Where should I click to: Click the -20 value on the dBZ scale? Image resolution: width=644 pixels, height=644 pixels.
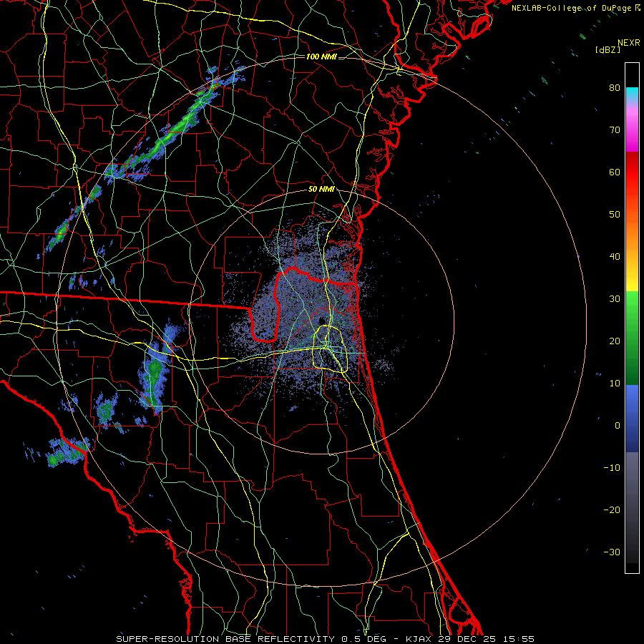(x=612, y=509)
